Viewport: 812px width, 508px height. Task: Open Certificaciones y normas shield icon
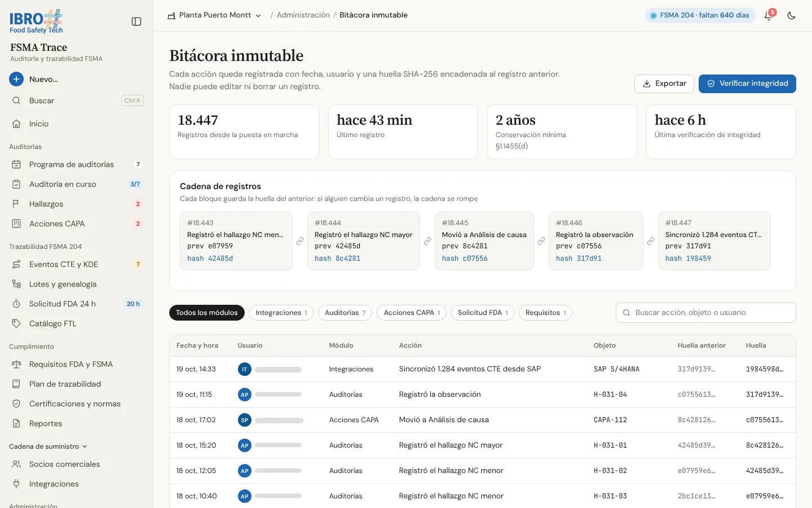(x=16, y=404)
